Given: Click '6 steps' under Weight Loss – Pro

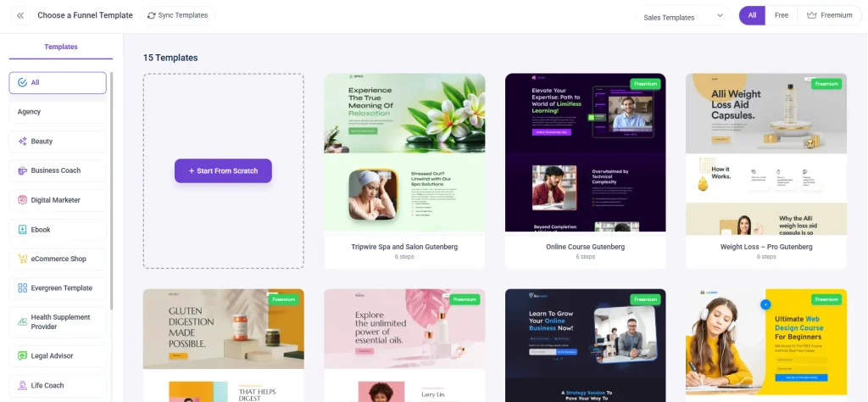Looking at the screenshot, I should 766,257.
